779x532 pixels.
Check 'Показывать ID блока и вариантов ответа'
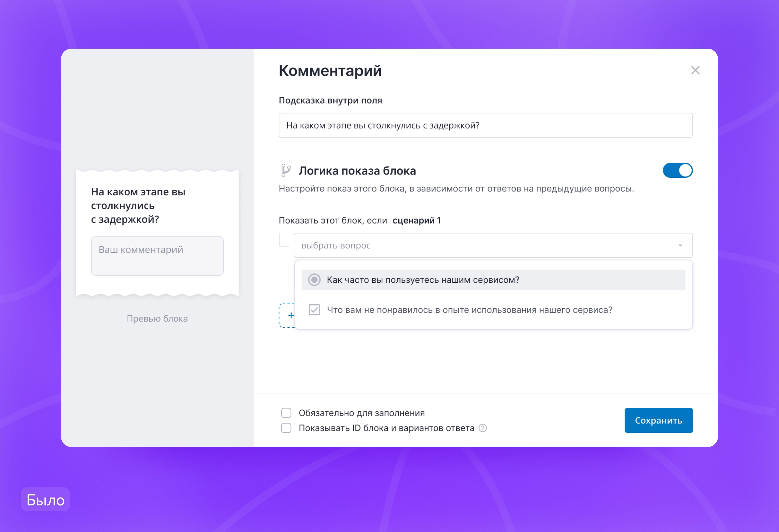coord(286,428)
